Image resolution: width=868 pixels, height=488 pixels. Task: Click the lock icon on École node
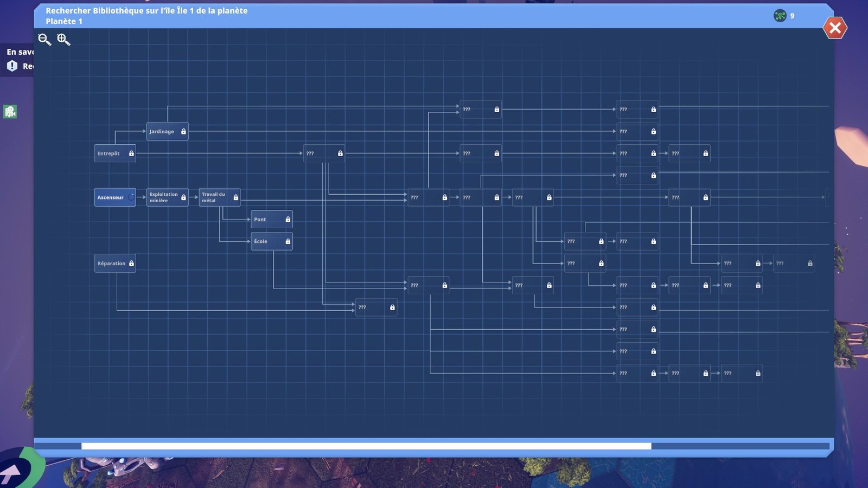coord(288,241)
